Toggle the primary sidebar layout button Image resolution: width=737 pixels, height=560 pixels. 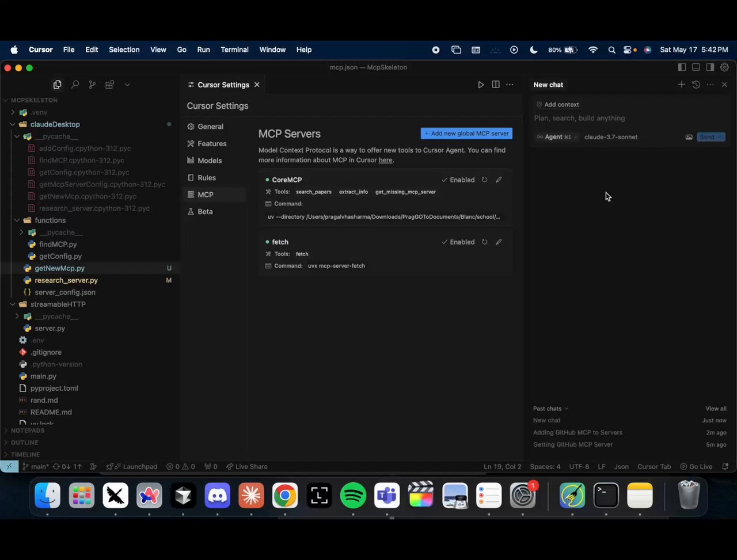(682, 67)
